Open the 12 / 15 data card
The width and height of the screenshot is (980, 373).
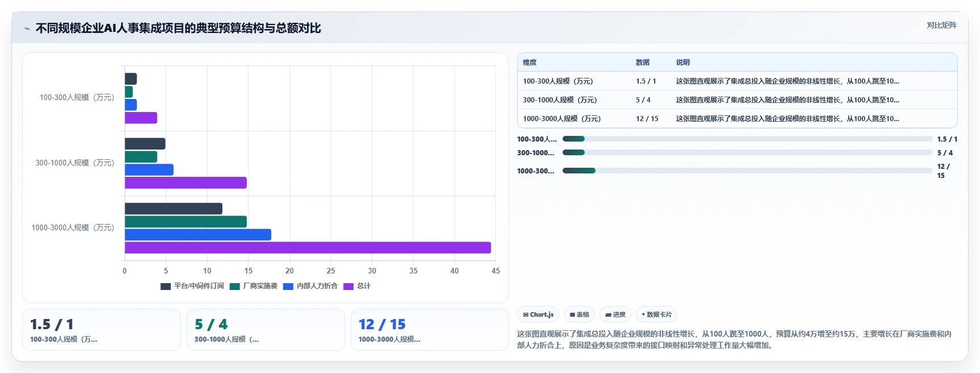(430, 330)
